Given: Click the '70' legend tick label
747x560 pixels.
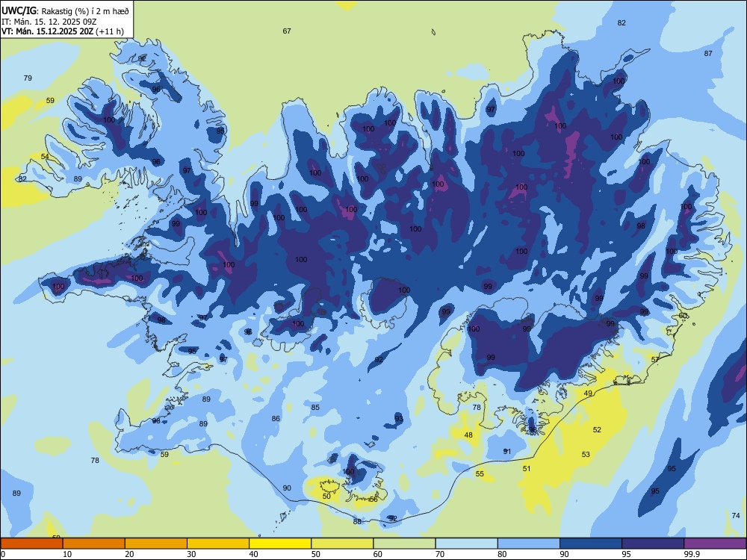Looking at the screenshot, I should tap(440, 554).
